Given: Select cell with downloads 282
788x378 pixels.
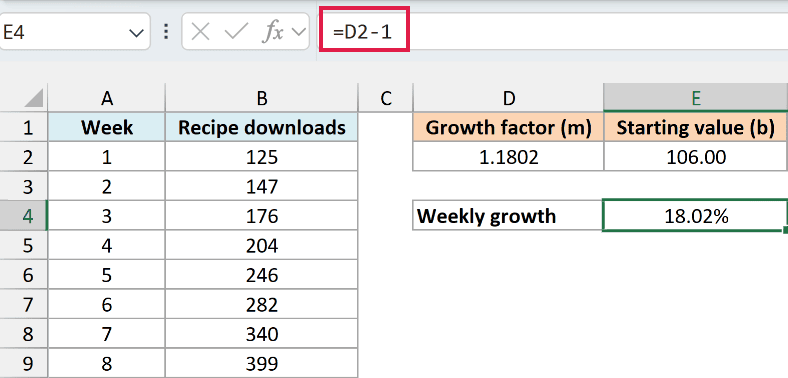Looking at the screenshot, I should pos(261,305).
